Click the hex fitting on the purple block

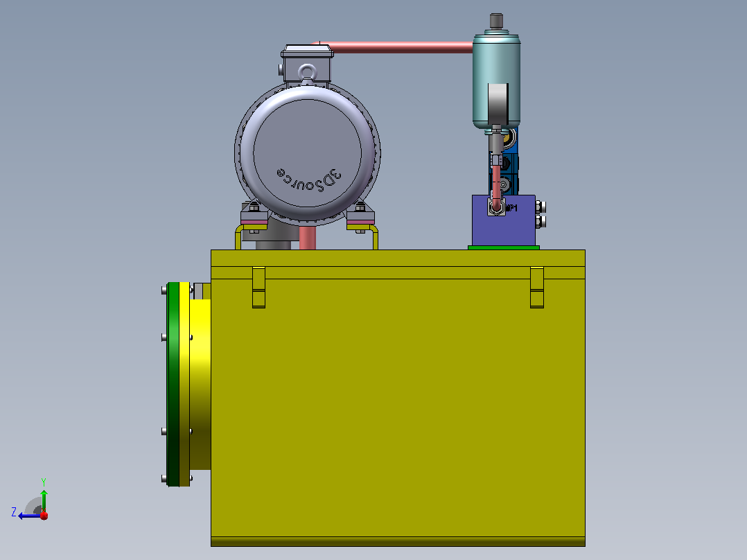(x=496, y=208)
